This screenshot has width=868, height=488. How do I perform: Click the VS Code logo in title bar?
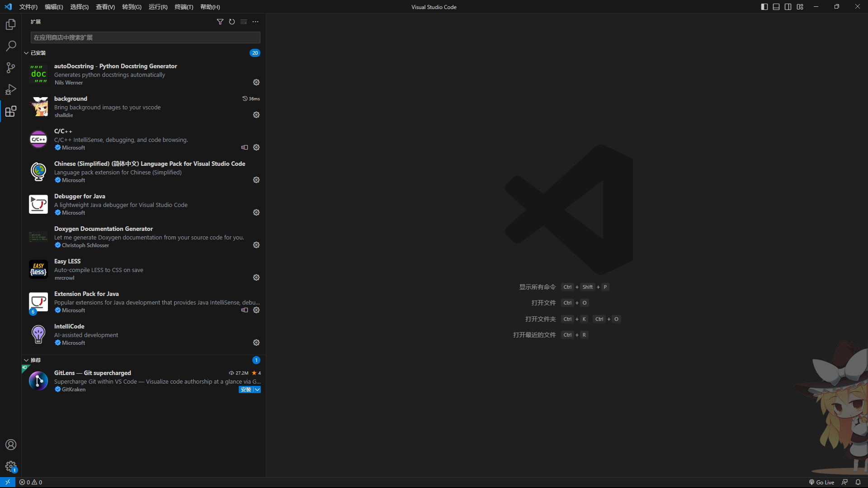[8, 7]
